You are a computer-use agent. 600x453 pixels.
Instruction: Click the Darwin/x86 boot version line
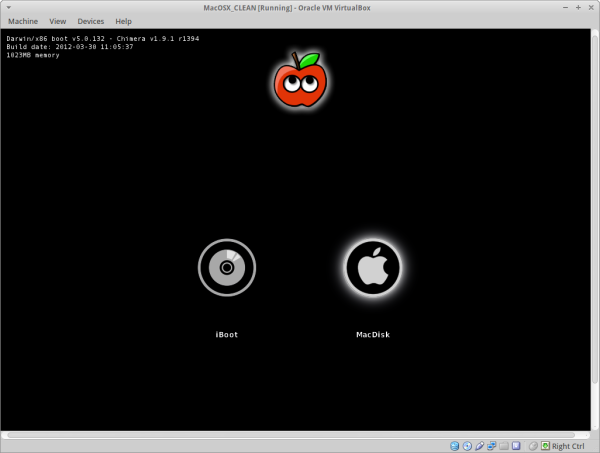[x=103, y=38]
